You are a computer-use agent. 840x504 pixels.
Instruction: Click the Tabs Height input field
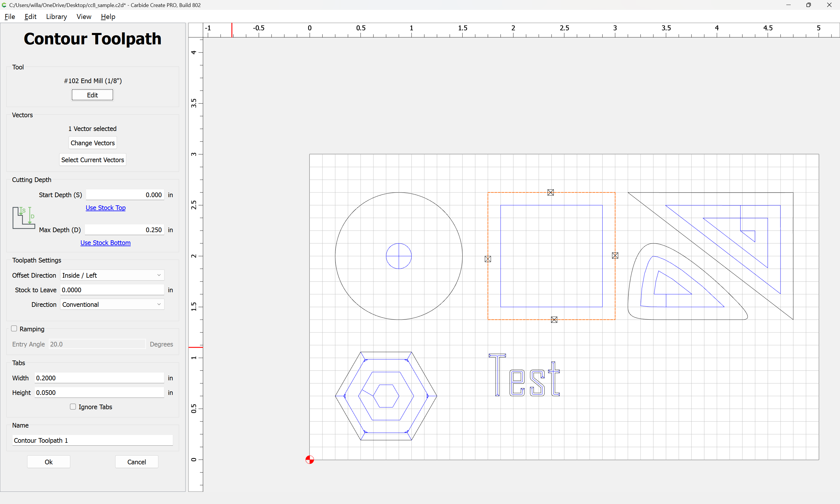coord(99,393)
